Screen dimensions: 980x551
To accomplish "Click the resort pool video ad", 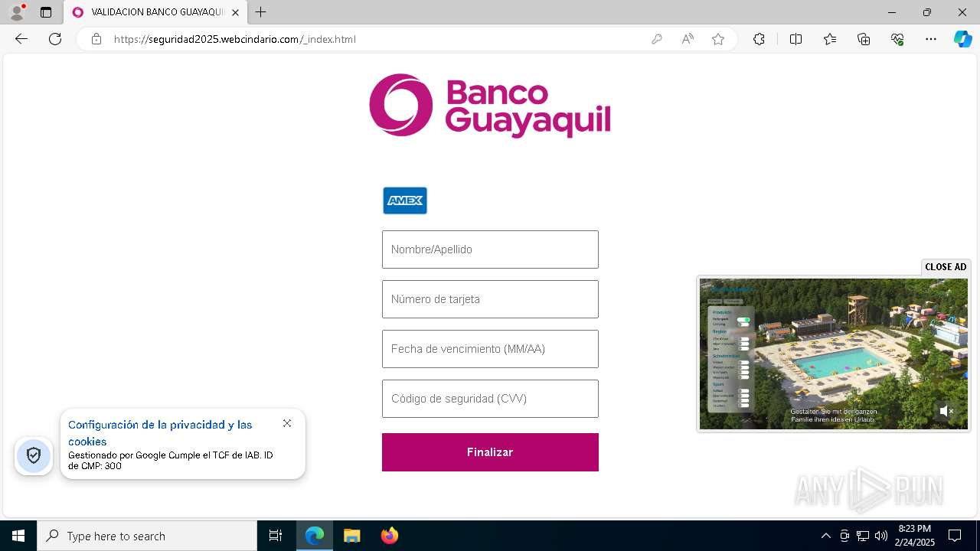I will click(x=834, y=354).
